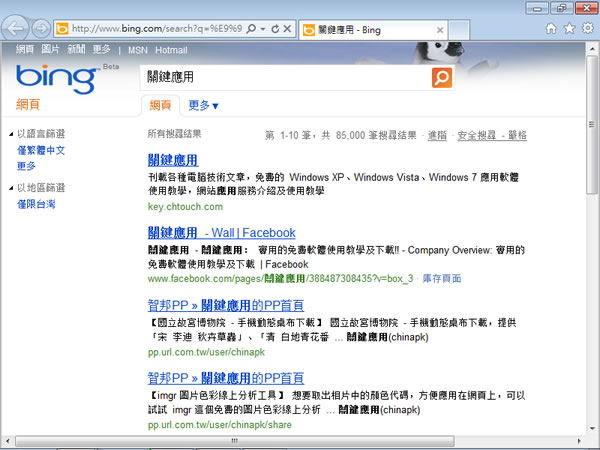
Task: Click the Bing favicon in address bar
Action: [x=62, y=29]
